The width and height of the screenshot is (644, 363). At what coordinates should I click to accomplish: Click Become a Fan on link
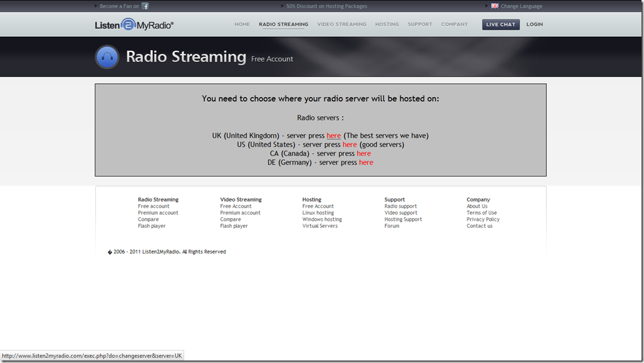tap(119, 6)
